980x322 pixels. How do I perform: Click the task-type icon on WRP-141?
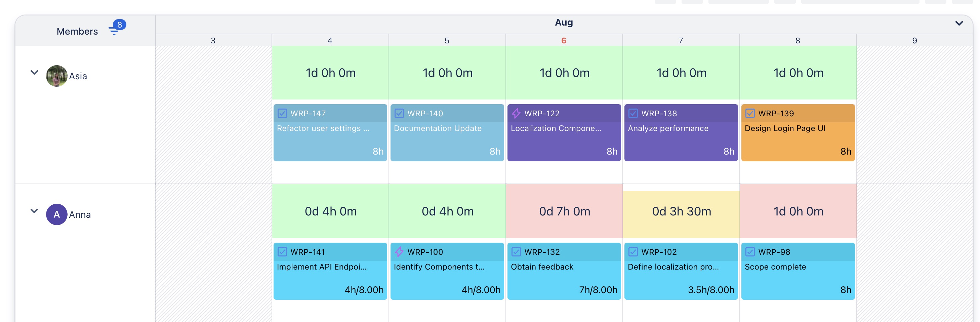[282, 252]
